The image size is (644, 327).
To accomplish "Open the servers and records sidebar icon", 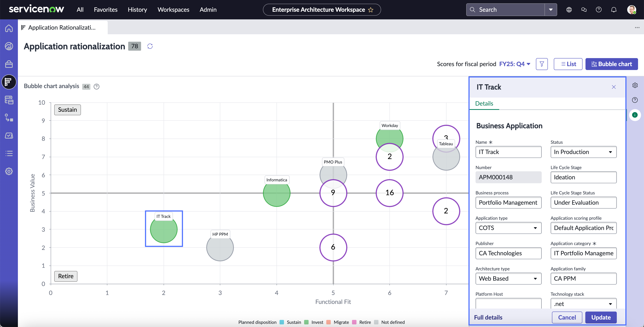I will coord(9,100).
